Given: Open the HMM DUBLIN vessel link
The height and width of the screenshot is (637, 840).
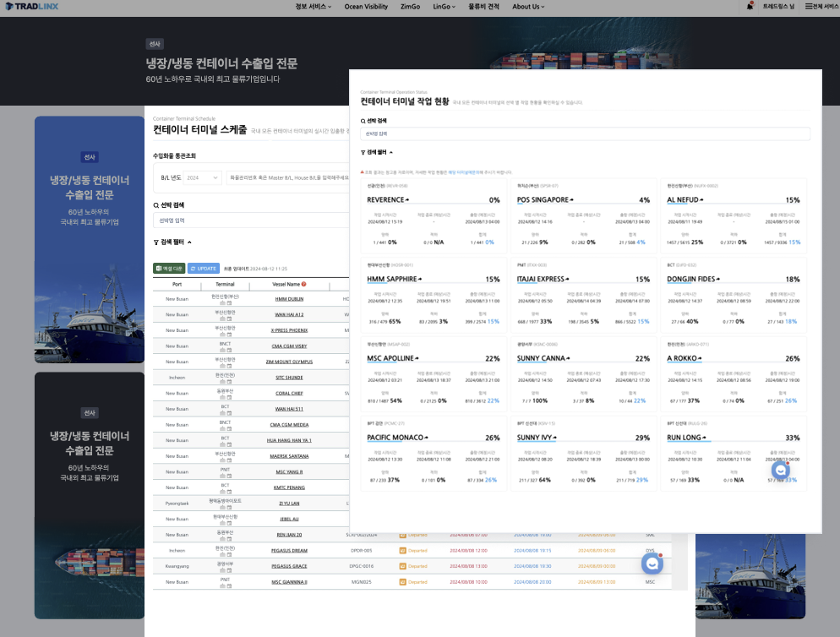Looking at the screenshot, I should coord(289,299).
